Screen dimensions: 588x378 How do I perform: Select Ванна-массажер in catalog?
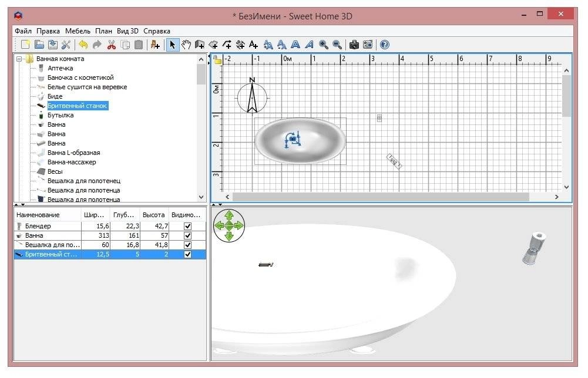72,162
